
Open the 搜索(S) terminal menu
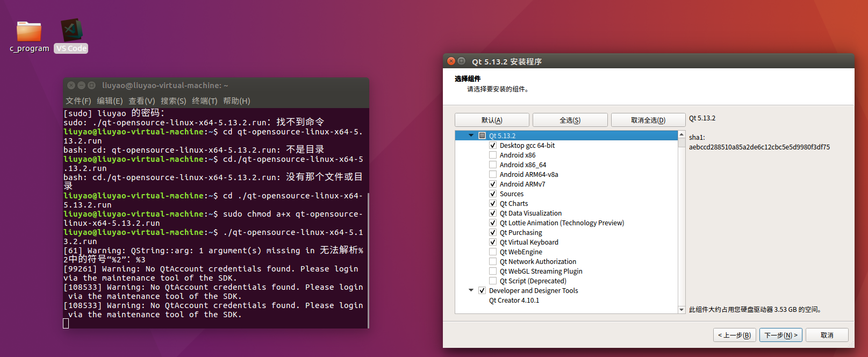point(174,101)
